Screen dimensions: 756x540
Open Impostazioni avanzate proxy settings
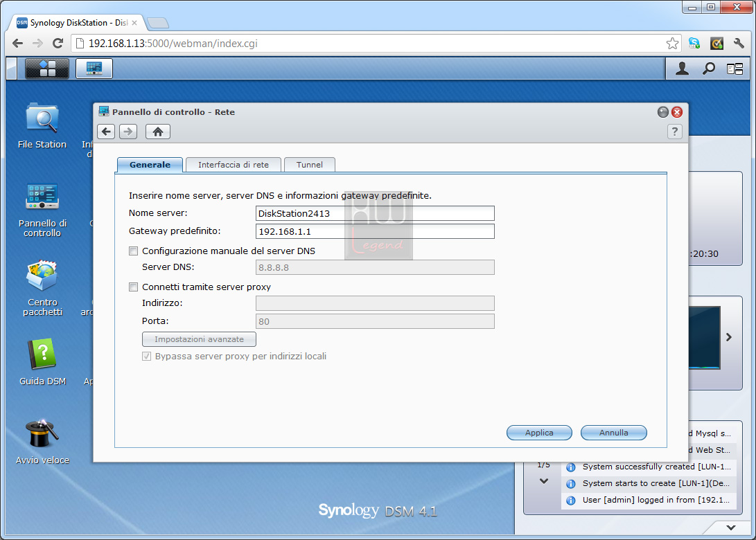point(199,339)
